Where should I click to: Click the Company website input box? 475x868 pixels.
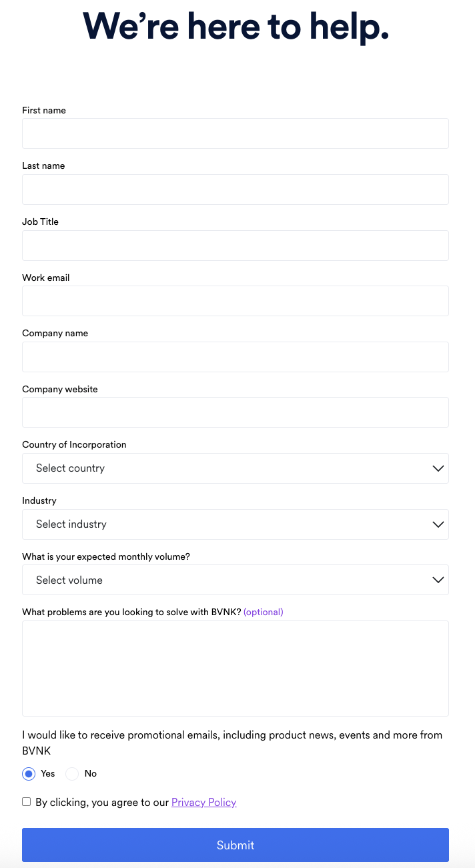click(x=235, y=412)
